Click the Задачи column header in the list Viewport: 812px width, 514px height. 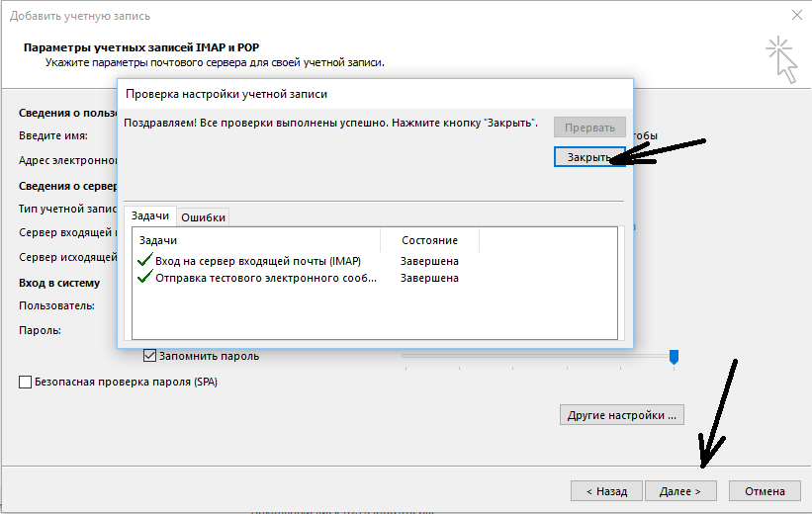click(158, 240)
